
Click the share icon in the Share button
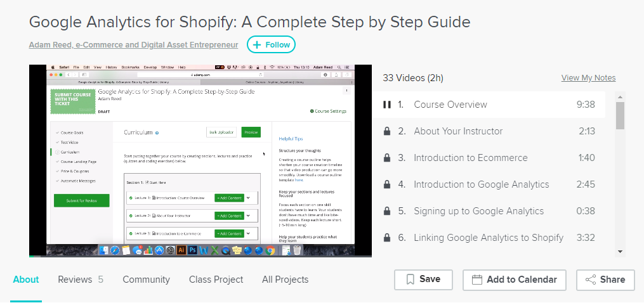pyautogui.click(x=591, y=280)
